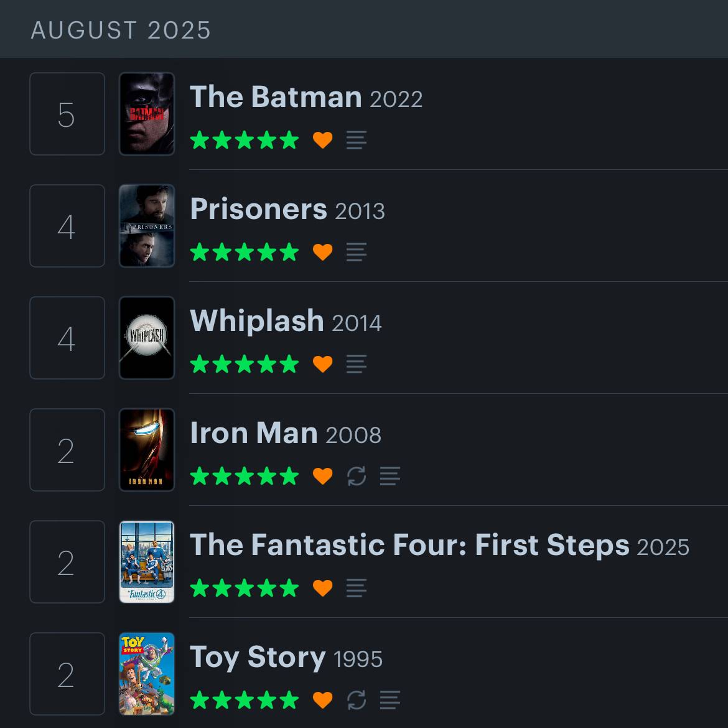Screen dimensions: 728x728
Task: Open review icon for Fantastic Four: First Steps
Action: [x=356, y=588]
